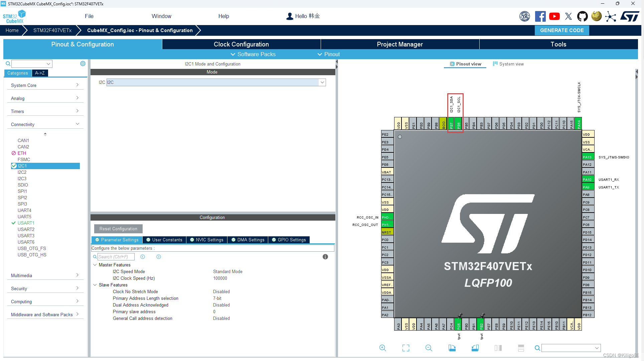Click the Reset Configuration button
This screenshot has width=644, height=361.
118,229
